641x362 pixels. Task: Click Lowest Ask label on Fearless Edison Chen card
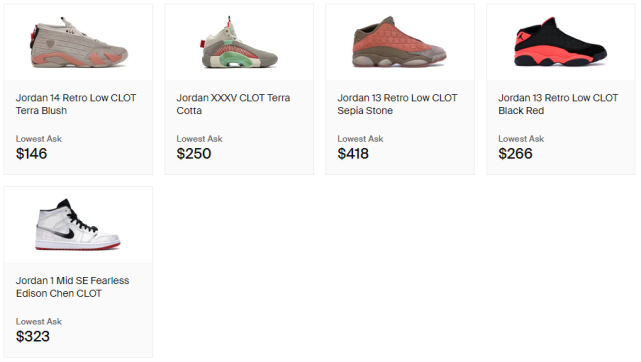(39, 322)
